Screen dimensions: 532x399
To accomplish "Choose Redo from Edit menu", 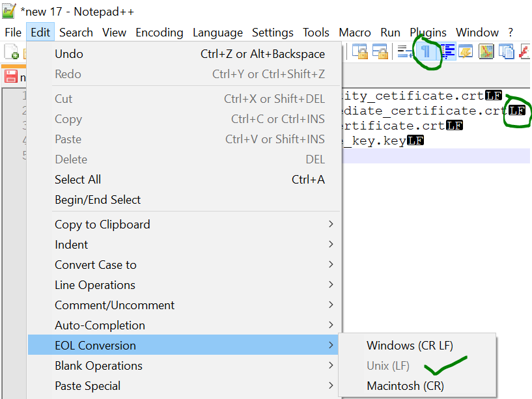I will (184, 74).
